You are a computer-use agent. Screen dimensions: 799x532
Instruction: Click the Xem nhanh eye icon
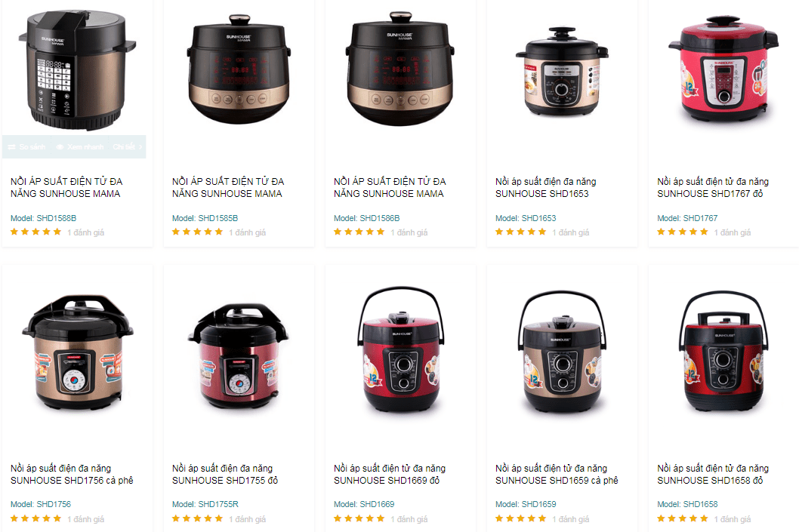[60, 147]
